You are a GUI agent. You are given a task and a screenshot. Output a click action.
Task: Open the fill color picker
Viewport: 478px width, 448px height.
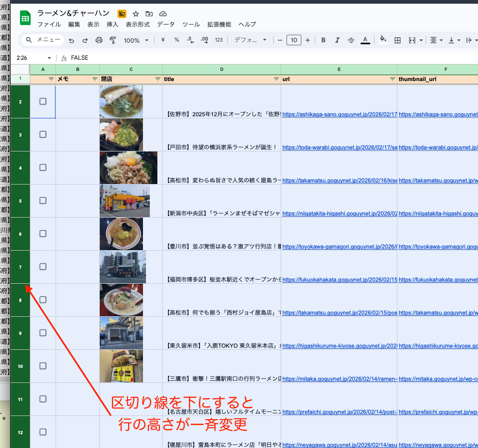(383, 40)
